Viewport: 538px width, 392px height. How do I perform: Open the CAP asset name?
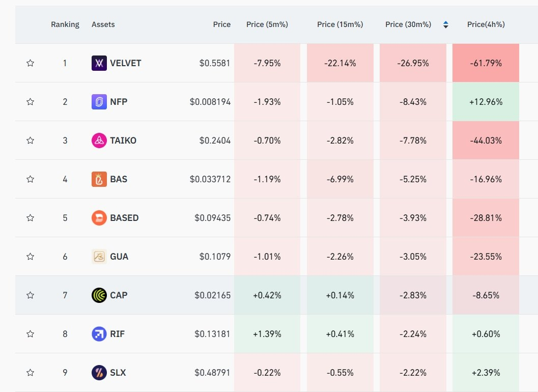[119, 295]
